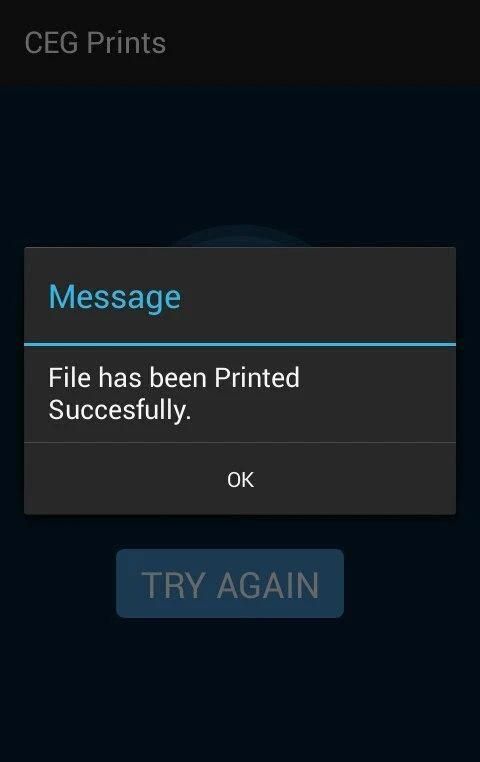Click the word Prints in the title bar

126,43
